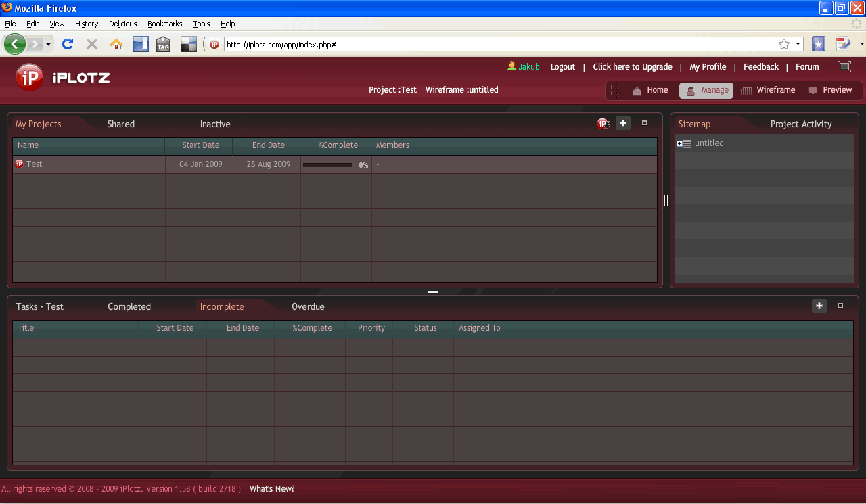Click the horizontal splitter above Tasks panel

(433, 291)
